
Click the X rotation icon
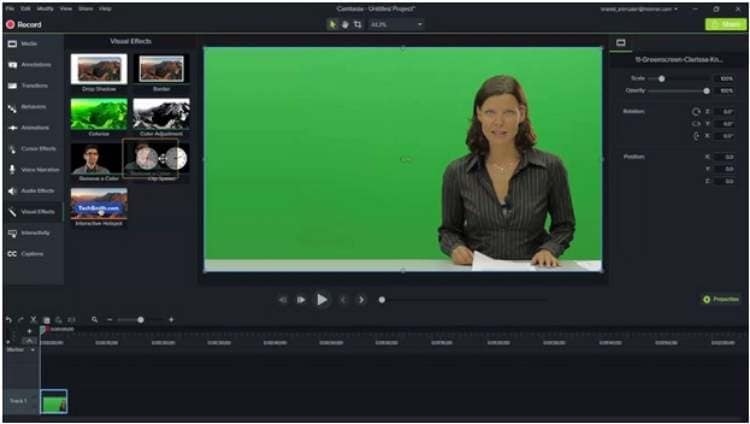(696, 136)
